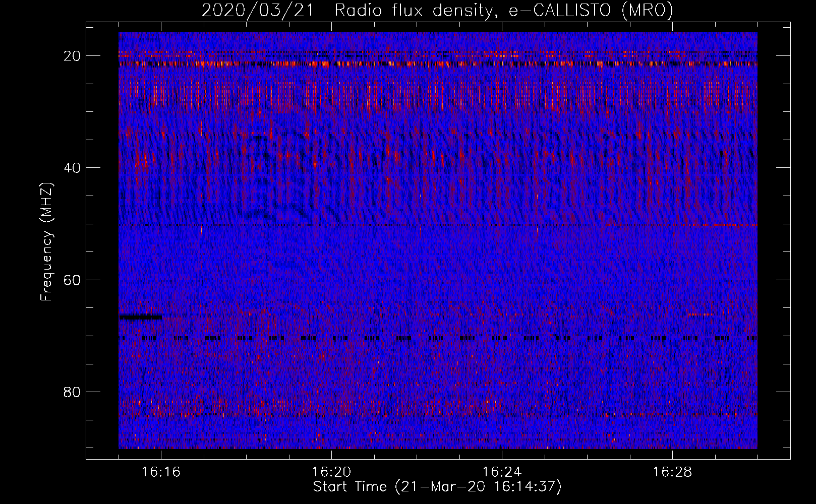This screenshot has width=816, height=504.
Task: Click the "Start Time (21-Mar-20 16:14:37)" label
Action: coord(437,487)
